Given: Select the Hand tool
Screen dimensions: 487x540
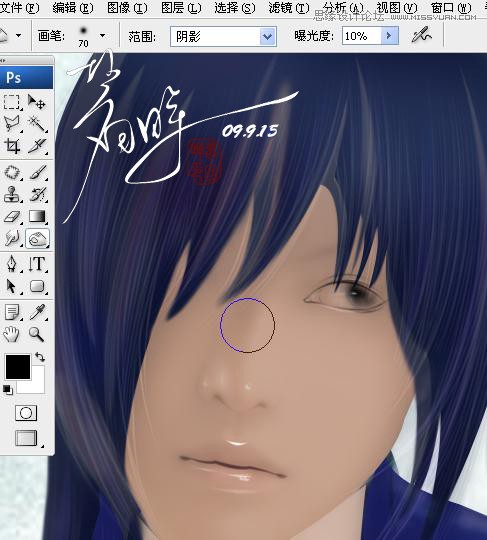Looking at the screenshot, I should tap(11, 334).
